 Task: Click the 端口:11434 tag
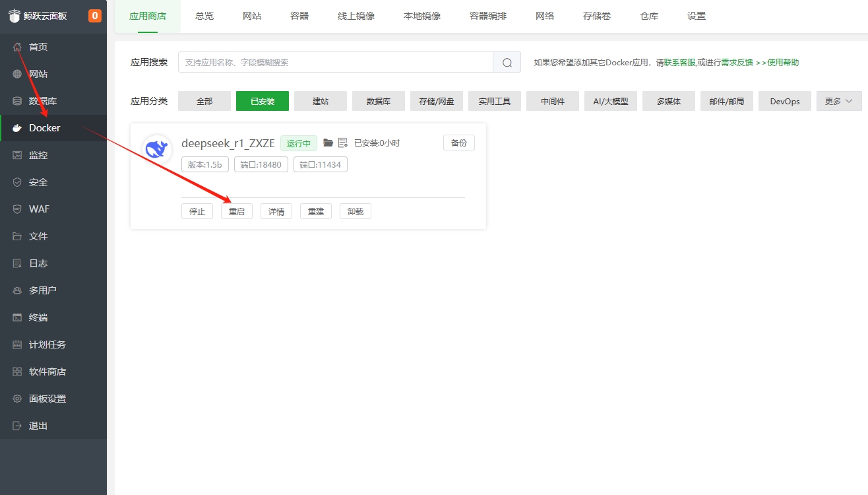tap(321, 164)
